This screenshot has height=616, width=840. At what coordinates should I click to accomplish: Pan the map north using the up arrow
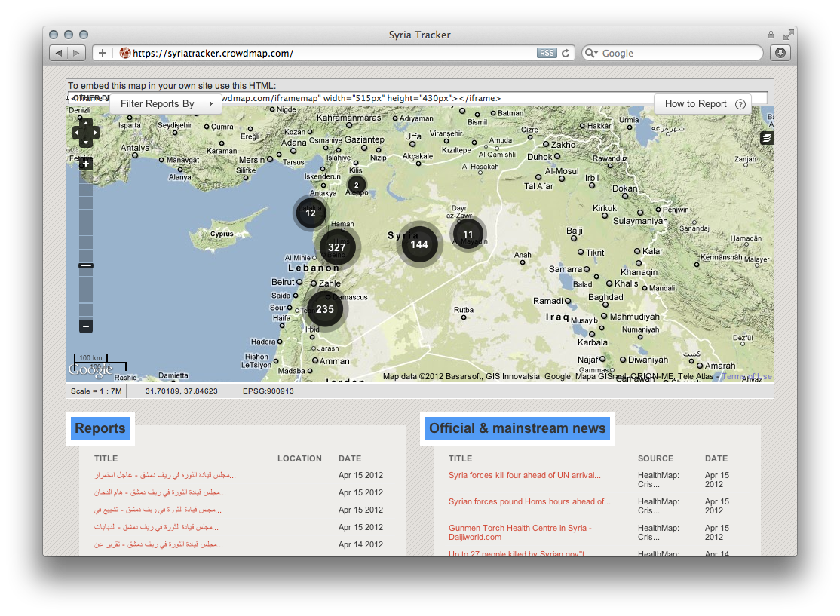86,122
